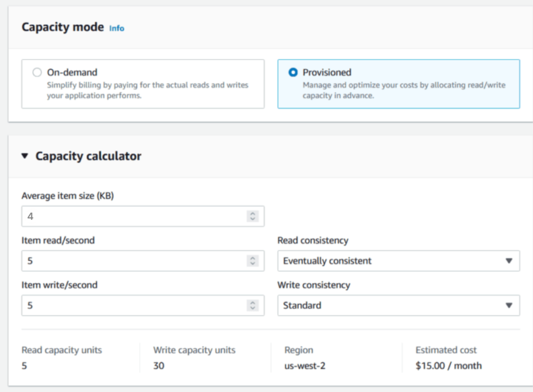Click the Capacity mode heading
The height and width of the screenshot is (392, 533).
[62, 27]
